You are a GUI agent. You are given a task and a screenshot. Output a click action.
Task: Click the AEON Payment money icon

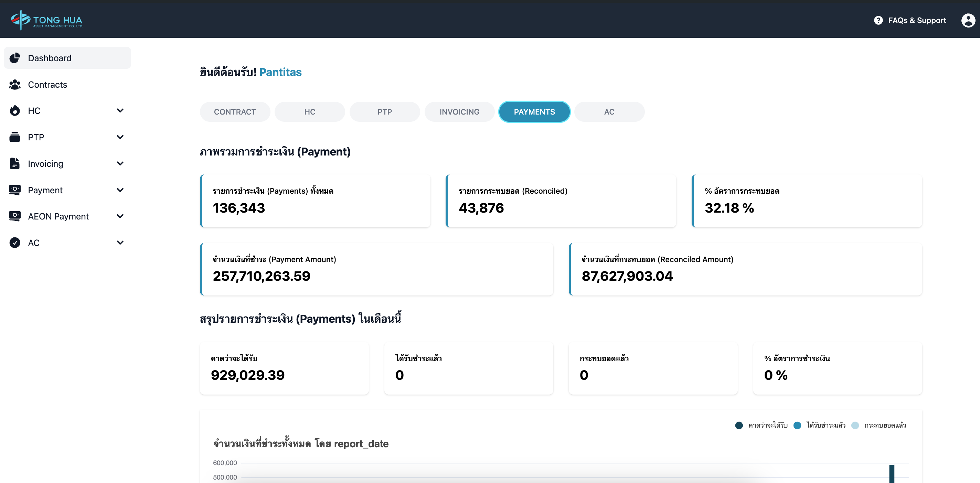click(15, 216)
